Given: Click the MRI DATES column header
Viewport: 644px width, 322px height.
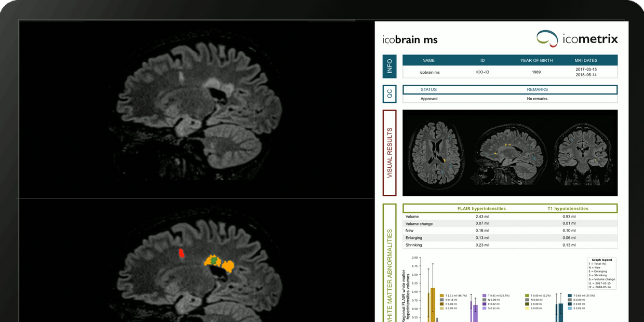Looking at the screenshot, I should (x=586, y=60).
